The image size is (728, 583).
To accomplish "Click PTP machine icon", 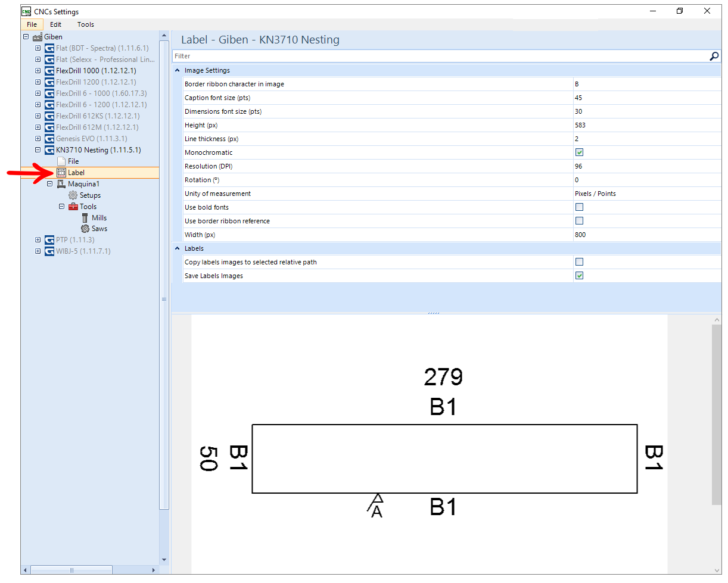I will (x=49, y=240).
